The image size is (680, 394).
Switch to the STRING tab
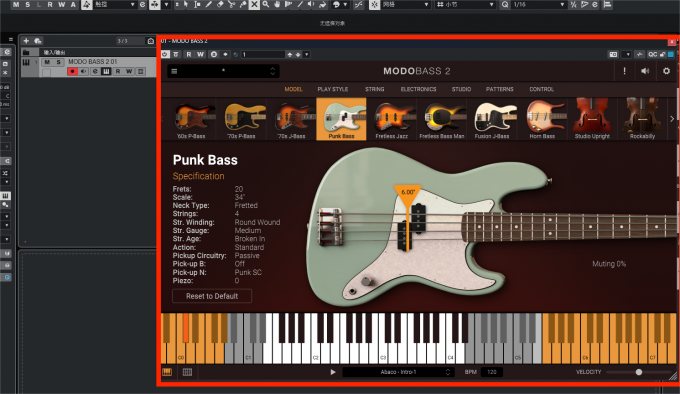375,89
